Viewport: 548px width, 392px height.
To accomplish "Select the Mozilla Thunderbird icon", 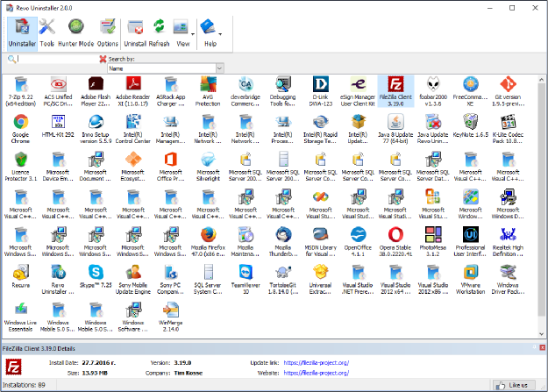I will pyautogui.click(x=283, y=242).
